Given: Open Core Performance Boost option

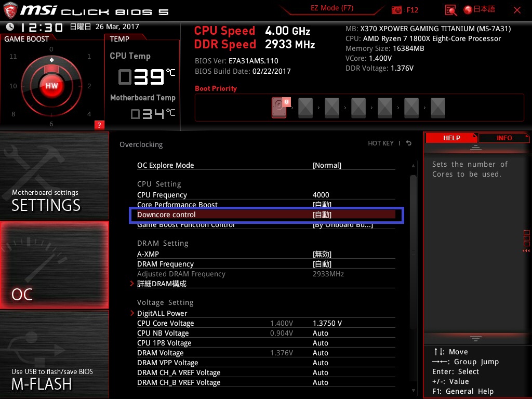Looking at the screenshot, I should click(x=266, y=204).
